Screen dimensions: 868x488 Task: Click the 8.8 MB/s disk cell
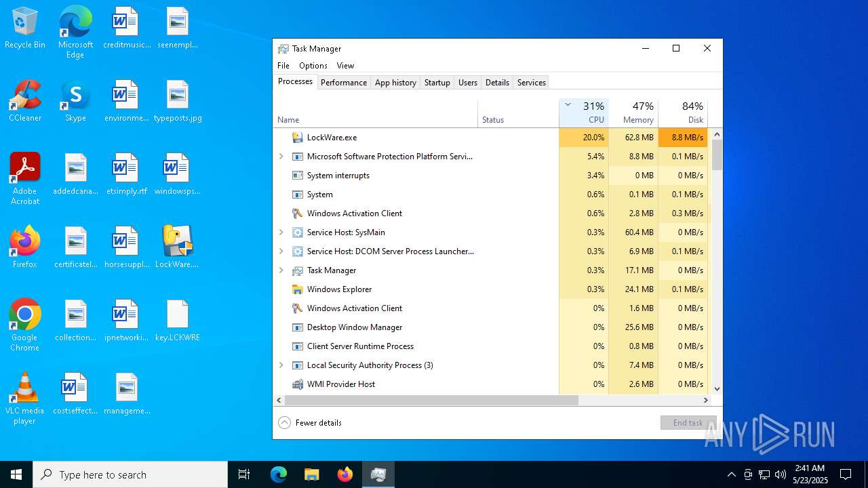[x=683, y=137]
